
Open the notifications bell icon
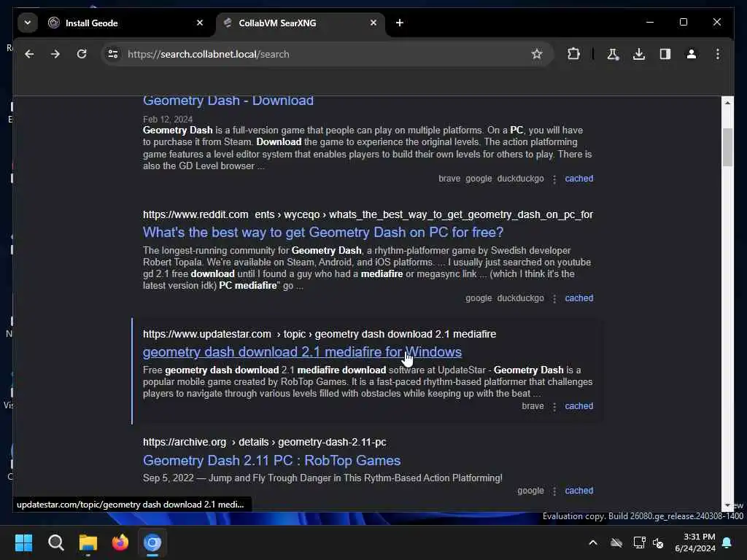coord(727,542)
